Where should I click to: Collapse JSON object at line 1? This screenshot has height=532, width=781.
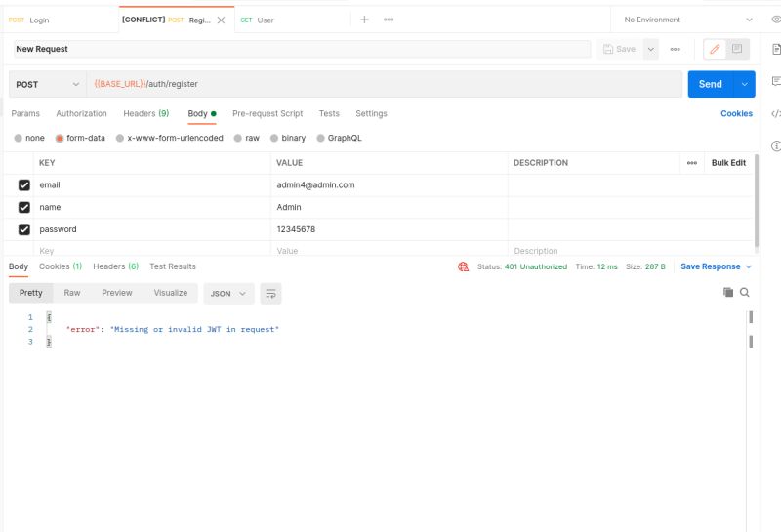click(x=49, y=317)
